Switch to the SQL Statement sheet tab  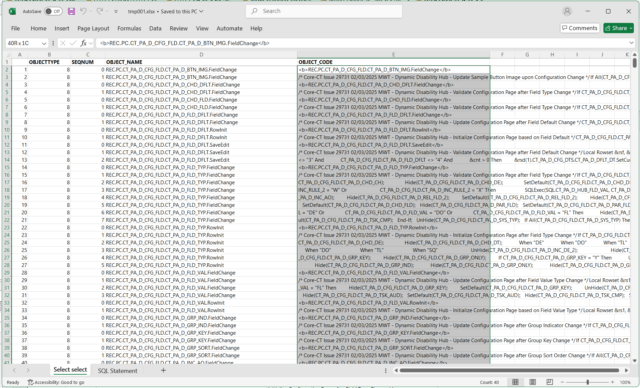click(x=118, y=370)
